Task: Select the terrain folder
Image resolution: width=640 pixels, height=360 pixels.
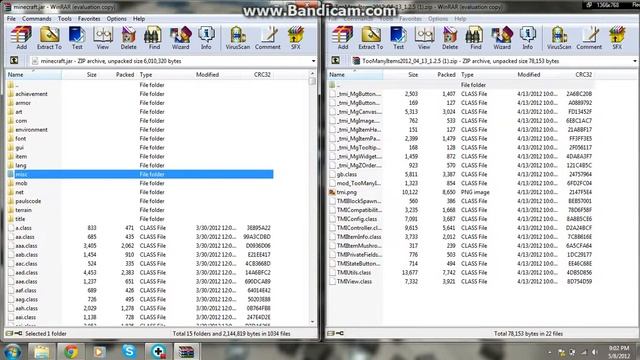Action: pyautogui.click(x=23, y=210)
